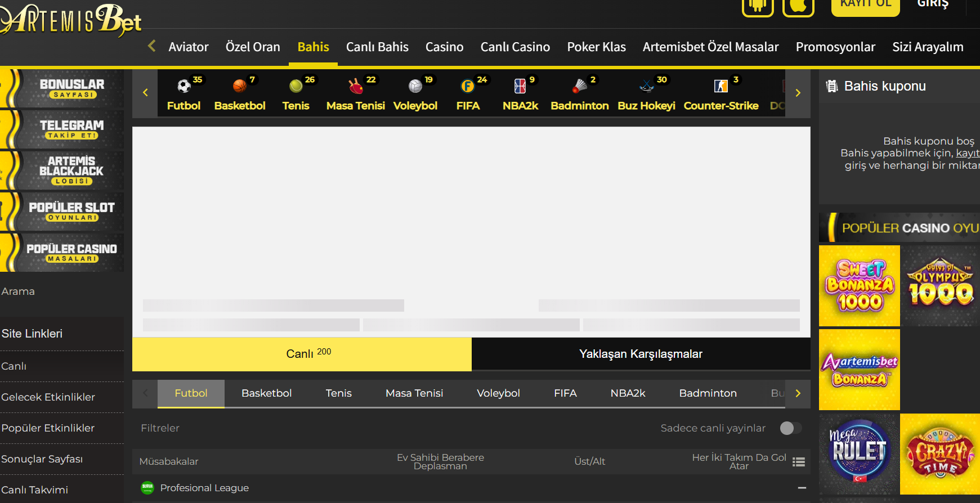Collapse the Profesional League section

[x=802, y=488]
